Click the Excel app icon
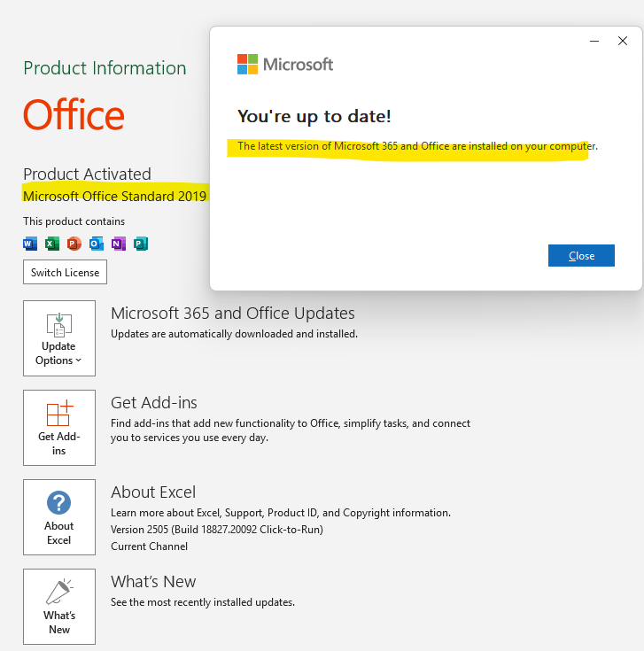Image resolution: width=644 pixels, height=651 pixels. click(x=52, y=244)
